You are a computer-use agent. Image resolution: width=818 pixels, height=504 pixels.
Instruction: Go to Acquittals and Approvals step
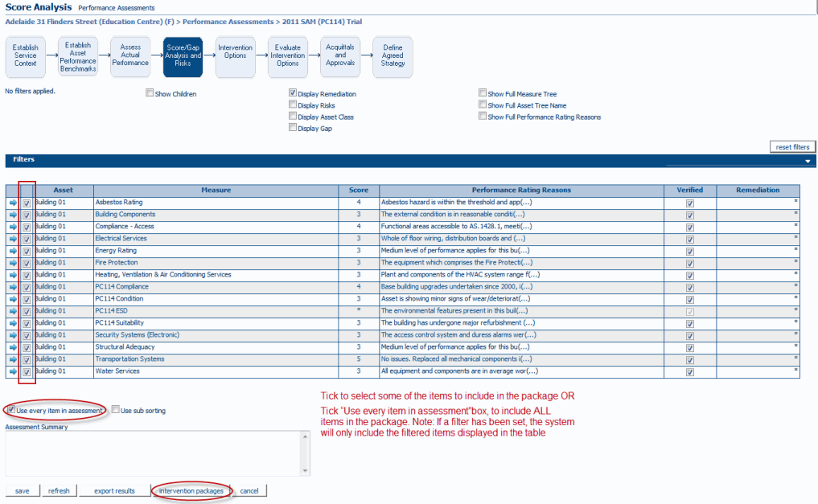coord(340,56)
